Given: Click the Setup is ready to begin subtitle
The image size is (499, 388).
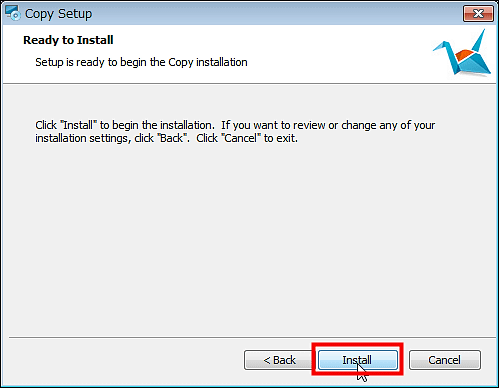Looking at the screenshot, I should [141, 62].
